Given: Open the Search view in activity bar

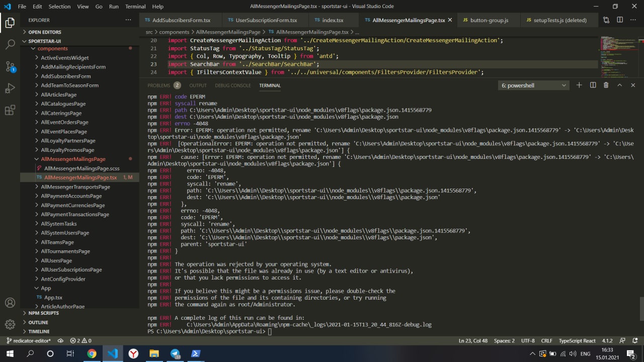Looking at the screenshot, I should click(10, 44).
